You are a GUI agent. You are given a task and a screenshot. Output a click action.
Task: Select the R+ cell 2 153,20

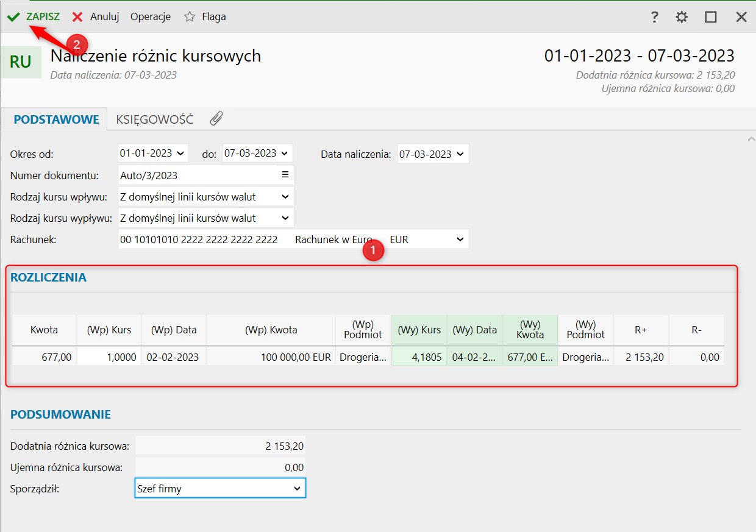[x=641, y=357]
